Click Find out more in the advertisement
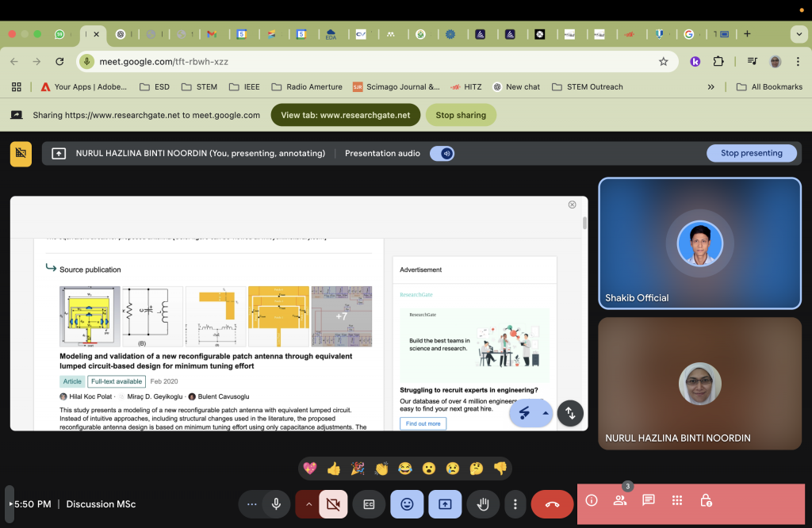812x528 pixels. 423,423
